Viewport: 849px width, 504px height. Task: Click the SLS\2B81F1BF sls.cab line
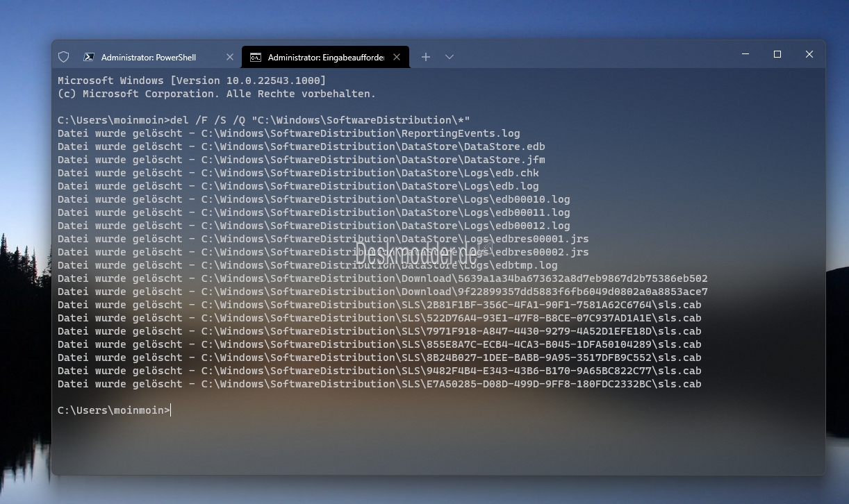coord(379,305)
